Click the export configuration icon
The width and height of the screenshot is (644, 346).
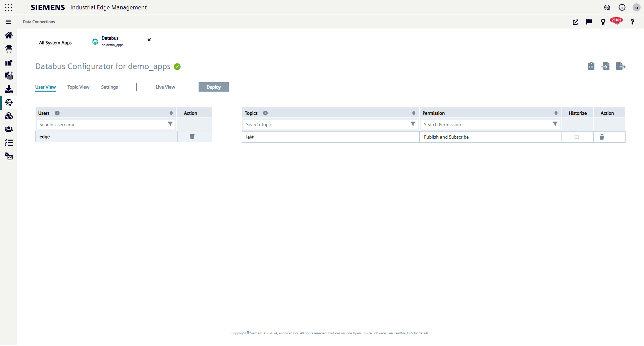point(621,66)
